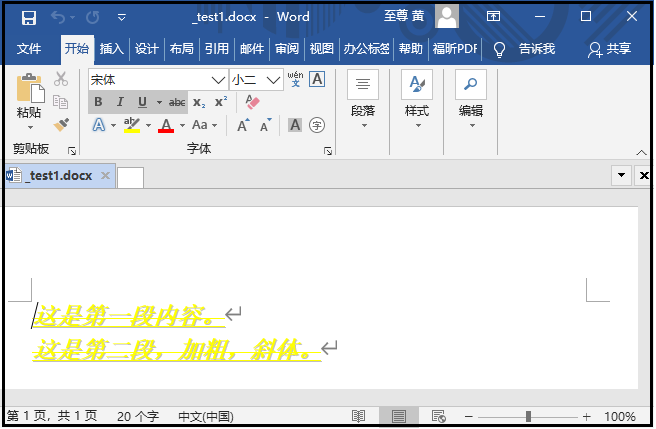This screenshot has width=656, height=429.
Task: Open the 帮助 ribbon tab
Action: 410,49
